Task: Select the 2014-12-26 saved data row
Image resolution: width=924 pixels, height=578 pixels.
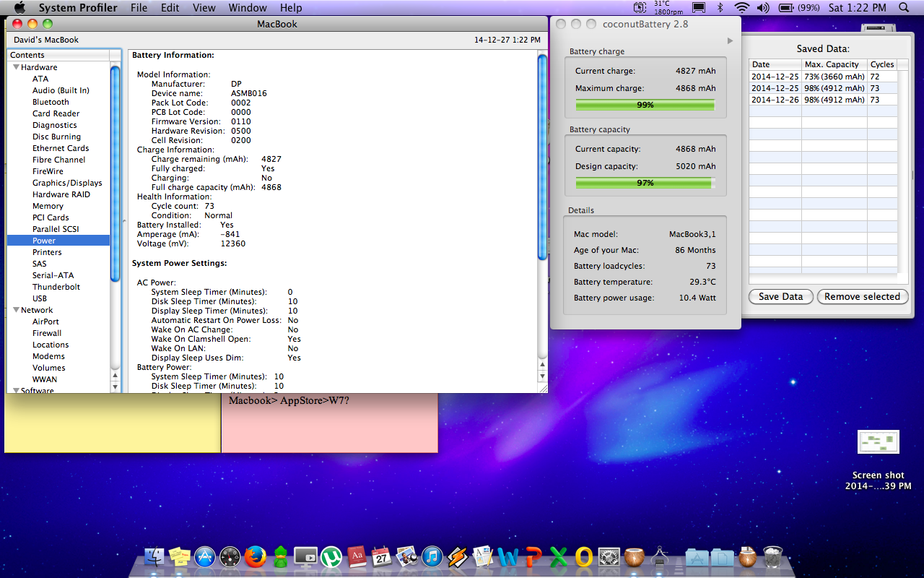Action: pos(824,100)
